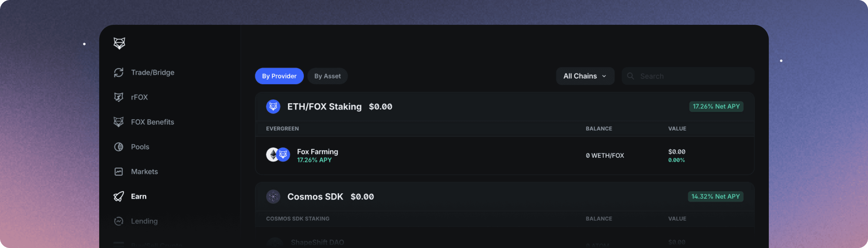The image size is (868, 248).
Task: Click the 17.26% Net APY badge
Action: pyautogui.click(x=716, y=106)
